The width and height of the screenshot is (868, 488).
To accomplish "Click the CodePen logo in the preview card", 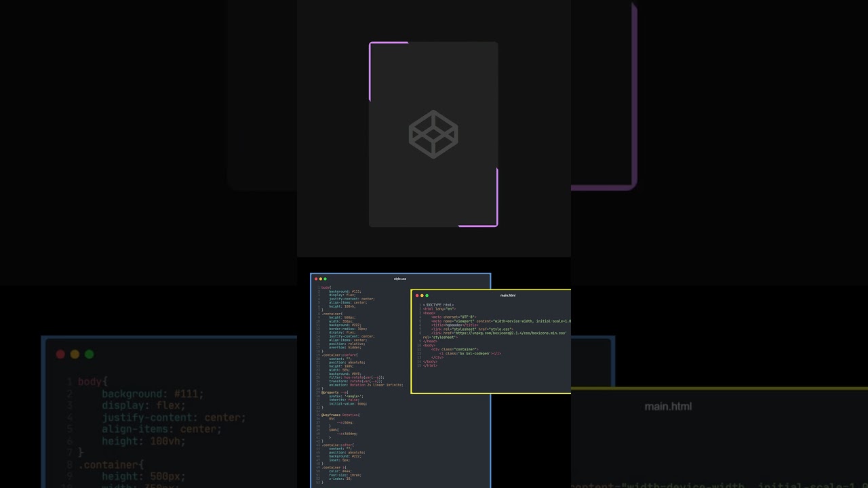I will 433,134.
